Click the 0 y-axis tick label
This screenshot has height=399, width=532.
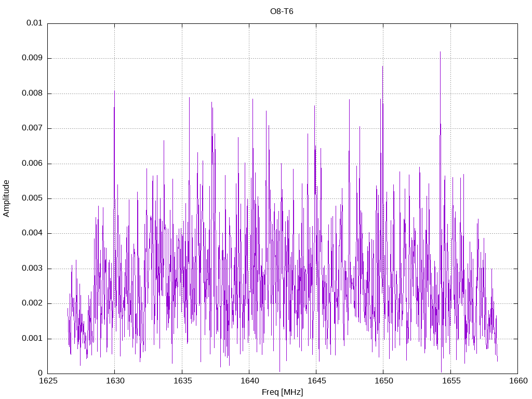click(x=41, y=374)
